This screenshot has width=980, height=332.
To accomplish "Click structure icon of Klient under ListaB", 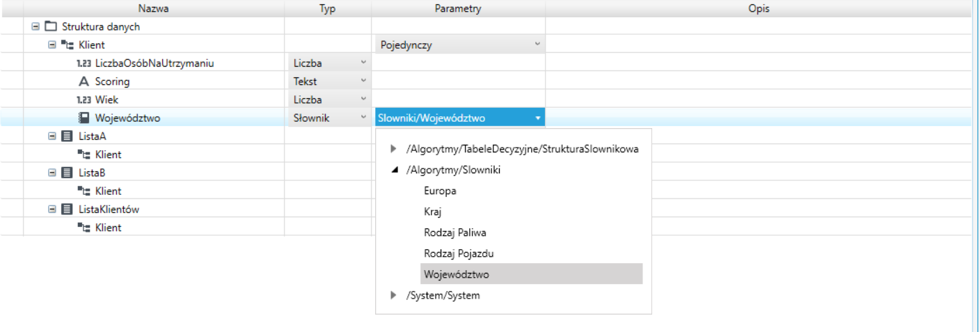I will click(x=84, y=191).
